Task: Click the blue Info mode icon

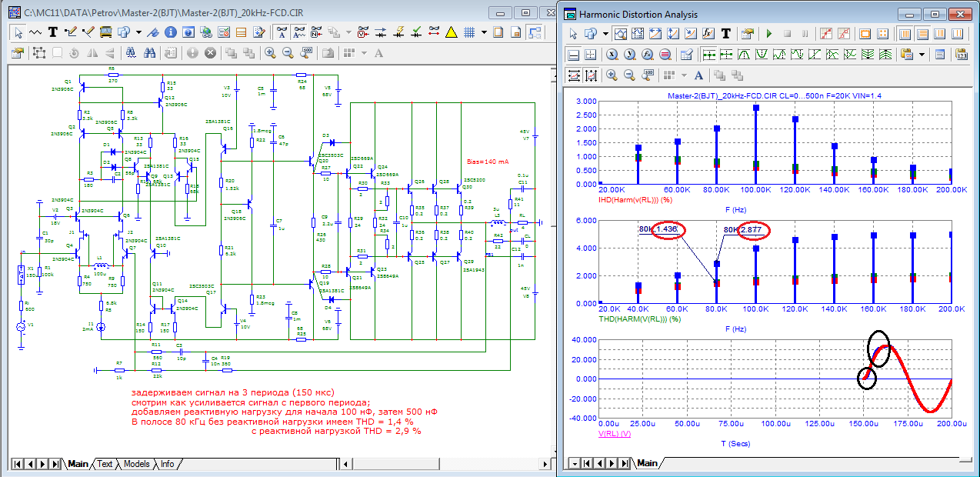Action: [169, 32]
